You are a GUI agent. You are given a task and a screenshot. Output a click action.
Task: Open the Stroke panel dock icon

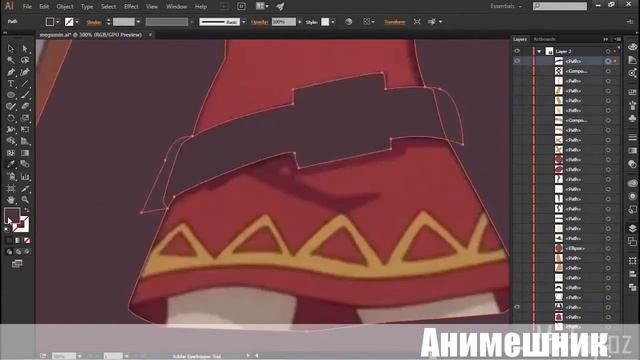coord(632,137)
